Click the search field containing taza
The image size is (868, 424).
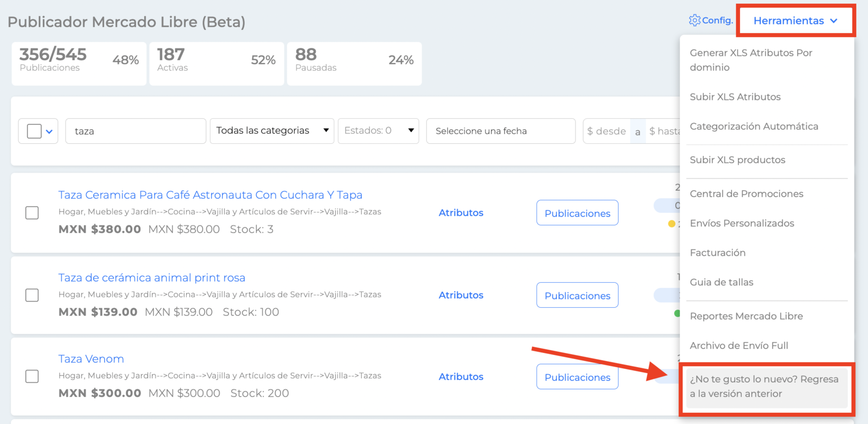click(x=136, y=131)
